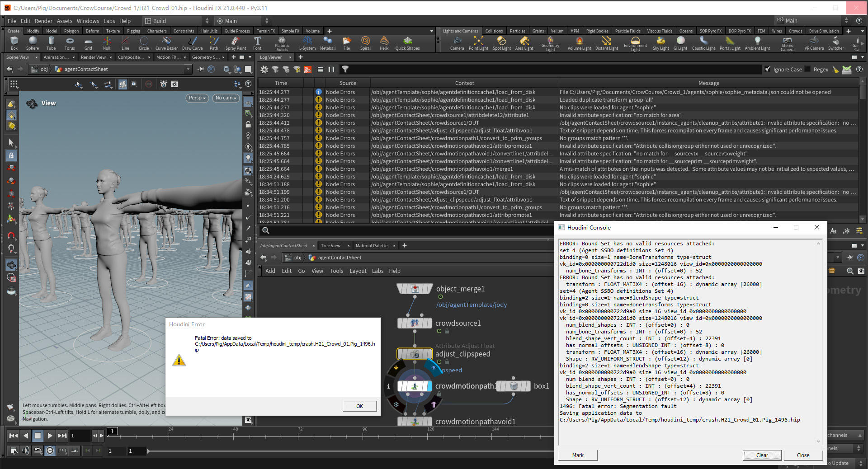
Task: Select the Sphere shelf tool
Action: 33,43
